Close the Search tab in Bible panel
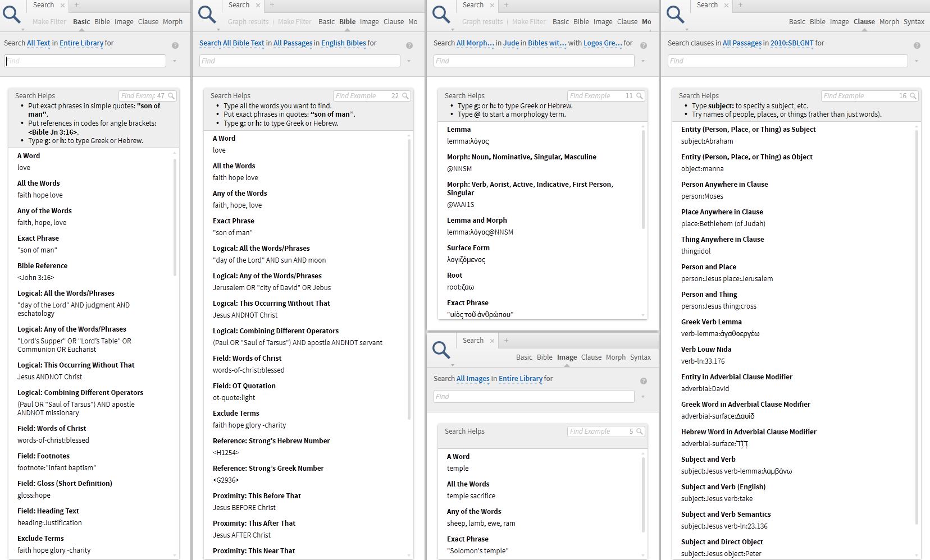930x560 pixels. coord(258,5)
